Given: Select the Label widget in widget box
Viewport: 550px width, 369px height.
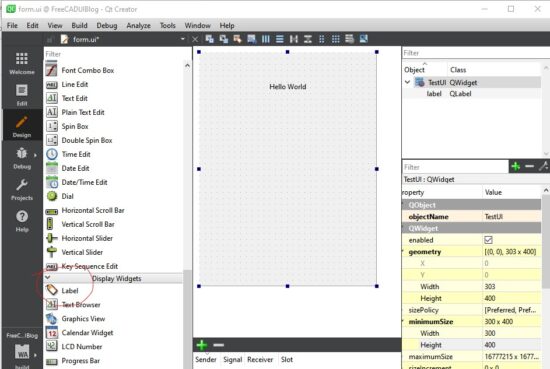Looking at the screenshot, I should click(x=70, y=290).
